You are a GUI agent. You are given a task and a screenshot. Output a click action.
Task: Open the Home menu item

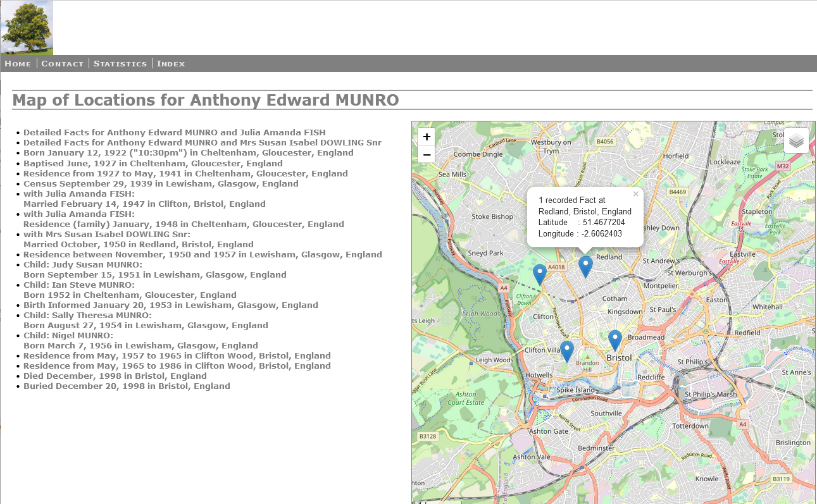click(18, 63)
